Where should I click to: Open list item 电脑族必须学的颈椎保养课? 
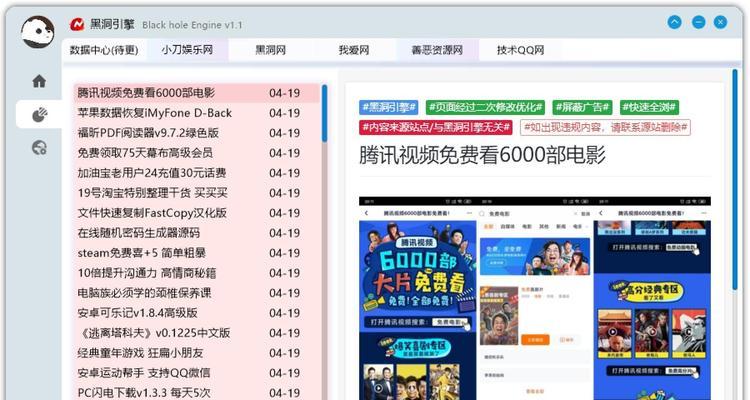pyautogui.click(x=197, y=293)
